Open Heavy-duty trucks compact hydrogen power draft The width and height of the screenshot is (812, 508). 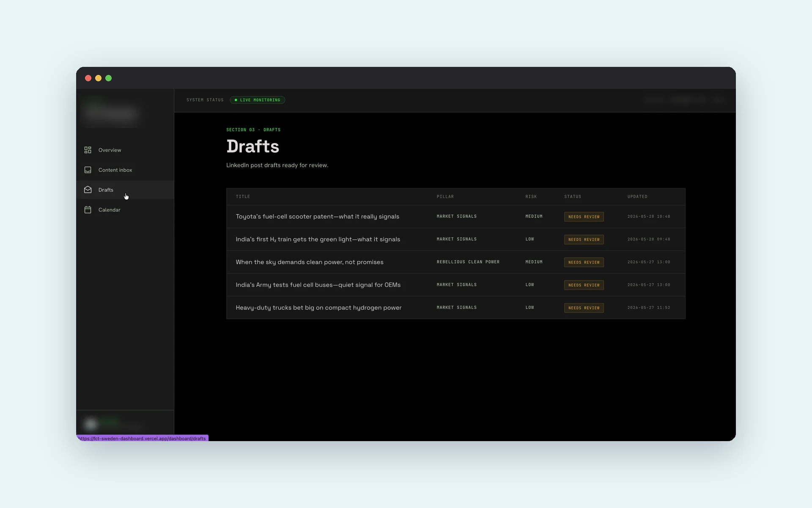(x=456, y=308)
